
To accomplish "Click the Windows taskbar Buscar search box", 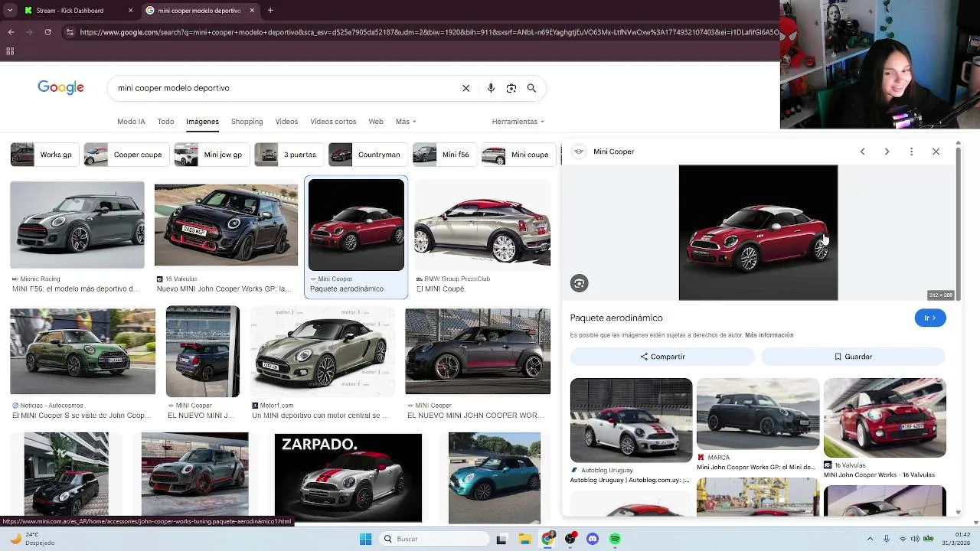I will point(435,539).
